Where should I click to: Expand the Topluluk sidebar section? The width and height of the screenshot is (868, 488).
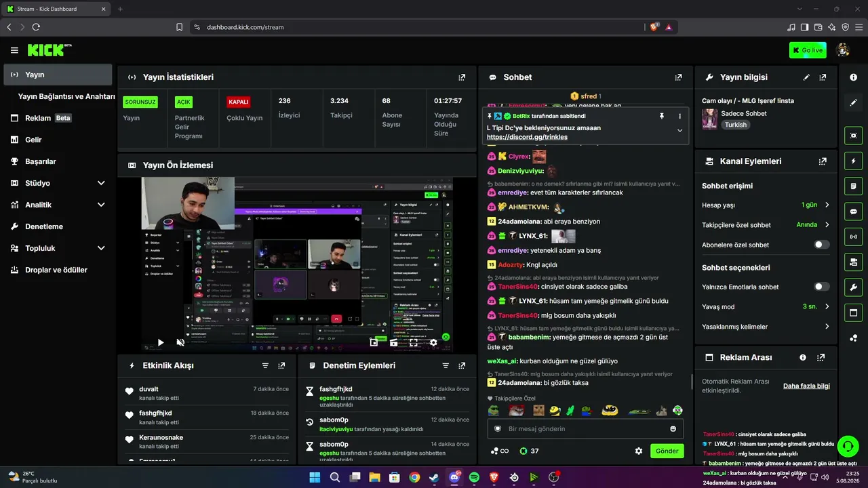(101, 248)
